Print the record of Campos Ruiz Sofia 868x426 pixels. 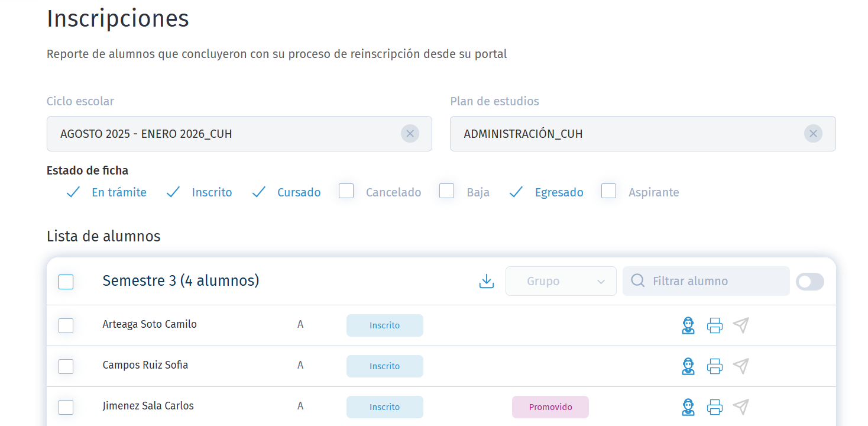(x=714, y=366)
